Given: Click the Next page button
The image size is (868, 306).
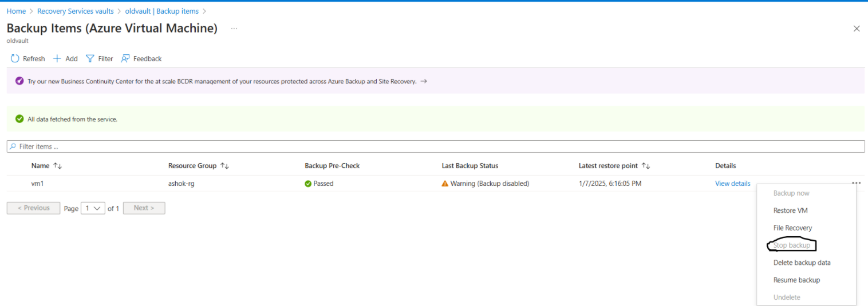Looking at the screenshot, I should click(x=144, y=208).
